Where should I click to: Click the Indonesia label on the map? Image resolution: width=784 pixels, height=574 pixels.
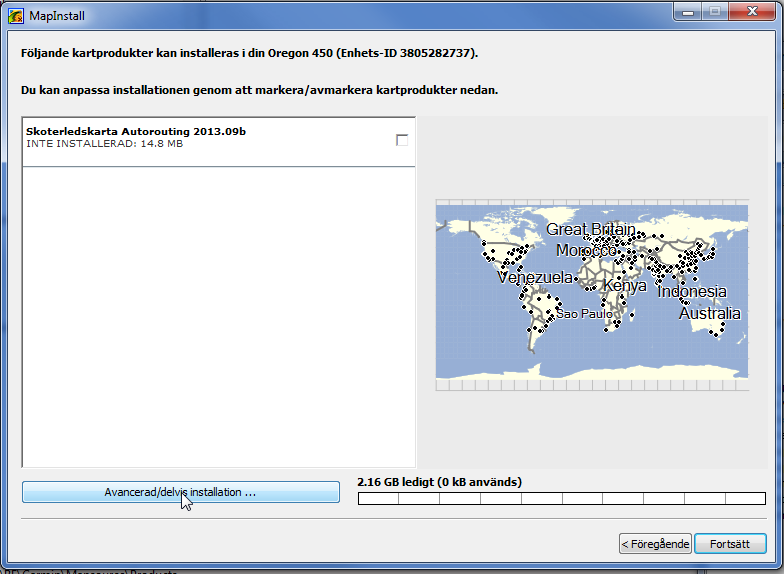691,292
